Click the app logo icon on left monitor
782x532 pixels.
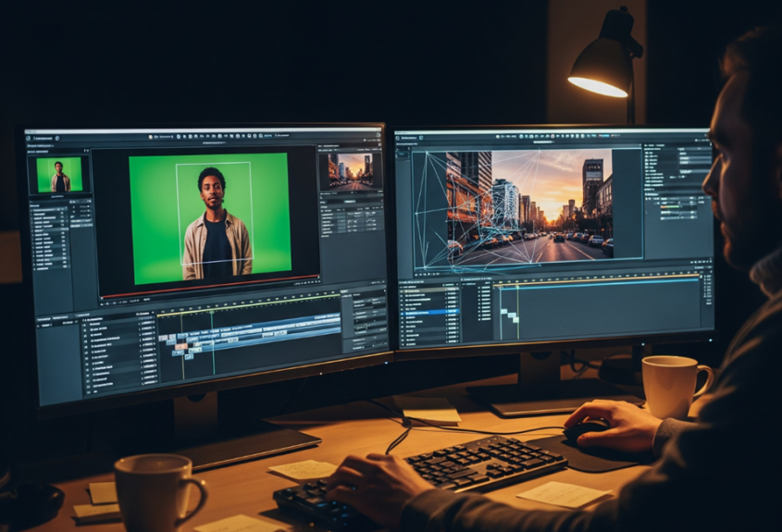click(32, 136)
